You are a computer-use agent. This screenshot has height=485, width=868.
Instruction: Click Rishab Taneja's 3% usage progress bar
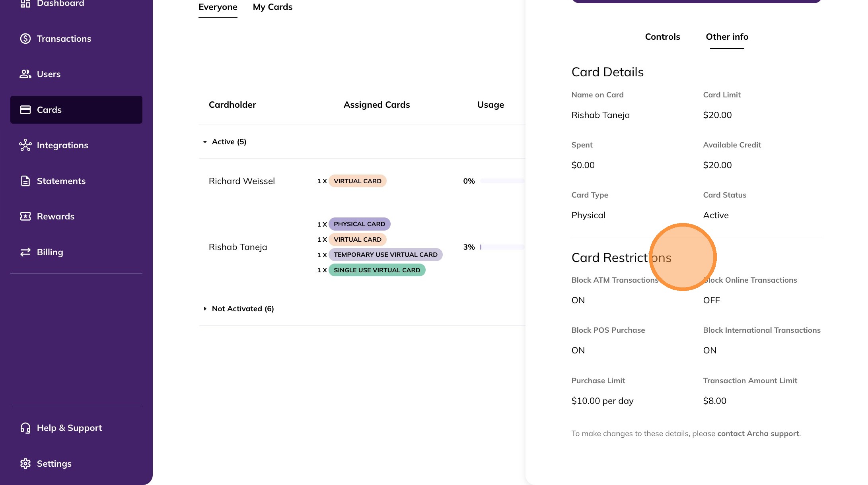pyautogui.click(x=502, y=247)
